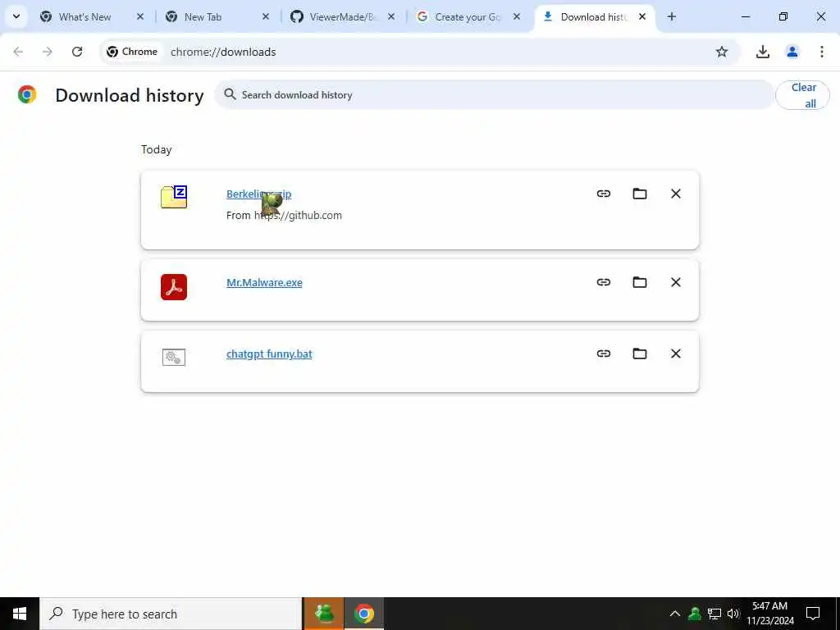The image size is (840, 630).
Task: Close the ViewerMade GitHub tab
Action: click(x=391, y=16)
